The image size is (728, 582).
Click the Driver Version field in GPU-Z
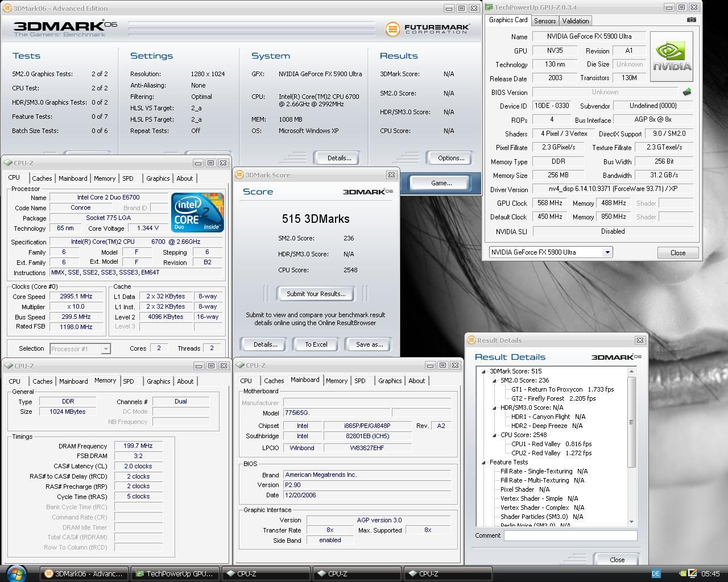(613, 189)
